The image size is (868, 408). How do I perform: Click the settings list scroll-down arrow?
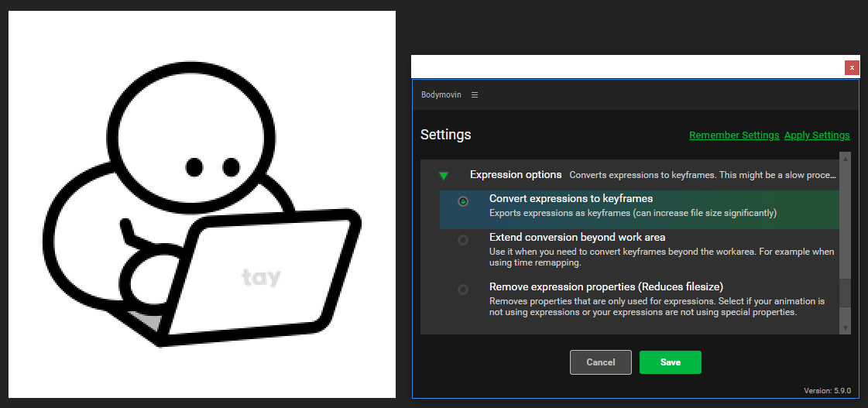click(846, 327)
